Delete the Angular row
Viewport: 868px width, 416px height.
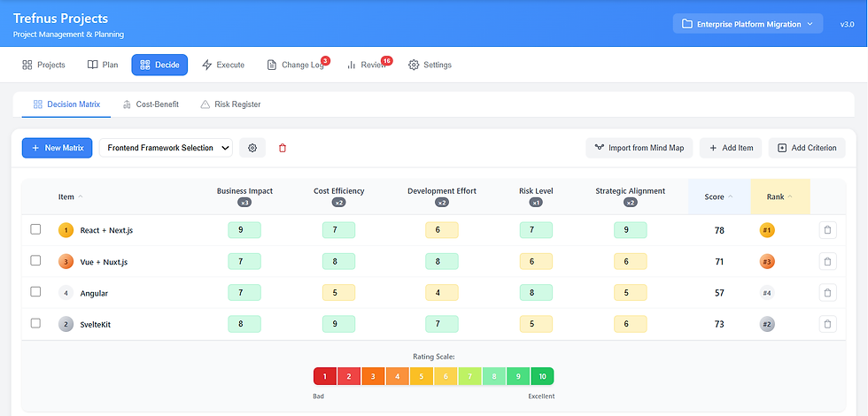827,293
